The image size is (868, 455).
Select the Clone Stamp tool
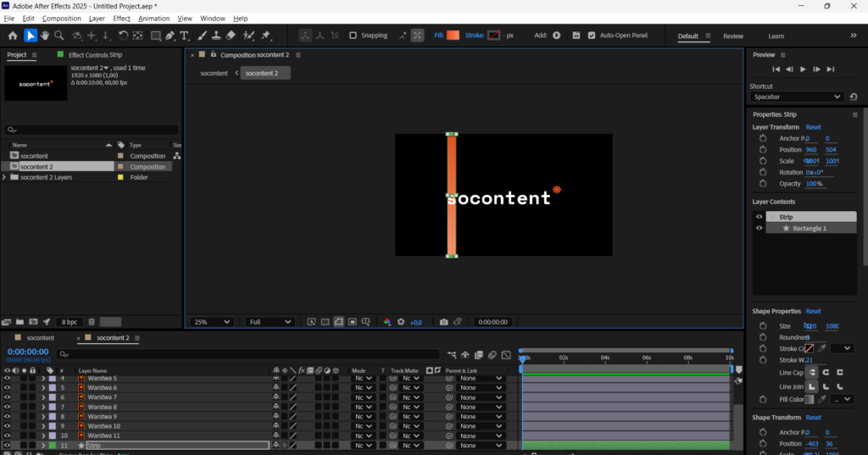click(x=216, y=36)
